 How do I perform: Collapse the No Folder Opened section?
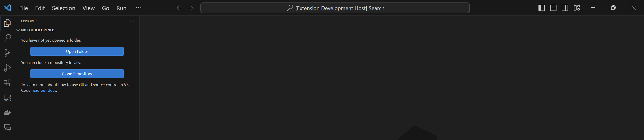pyautogui.click(x=18, y=30)
